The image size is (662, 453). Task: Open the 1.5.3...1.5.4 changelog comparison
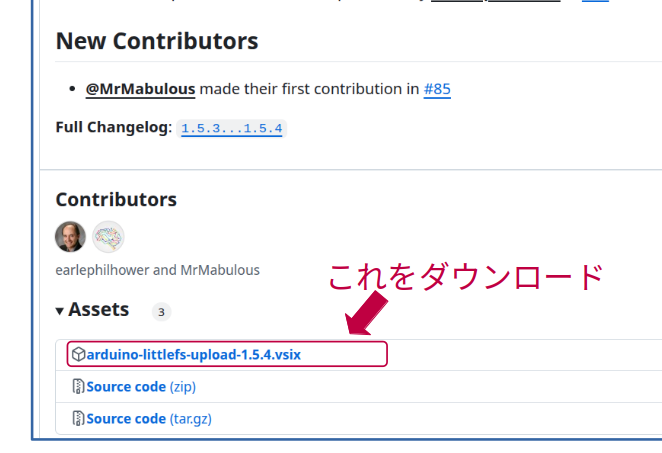(x=231, y=128)
